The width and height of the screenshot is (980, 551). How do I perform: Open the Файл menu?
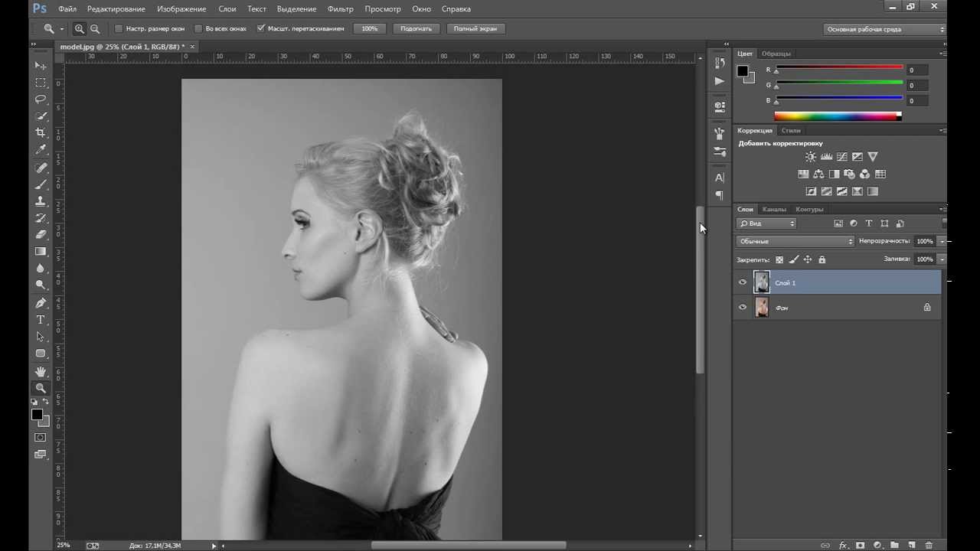tap(67, 8)
